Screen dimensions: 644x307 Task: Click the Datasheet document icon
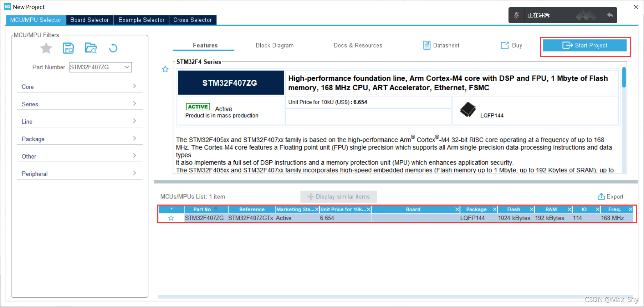point(426,45)
